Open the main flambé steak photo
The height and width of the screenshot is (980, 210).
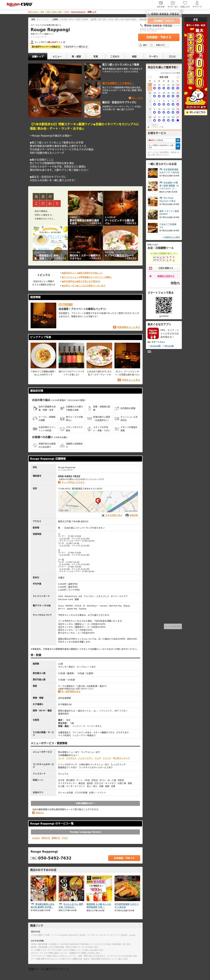[x=55, y=90]
